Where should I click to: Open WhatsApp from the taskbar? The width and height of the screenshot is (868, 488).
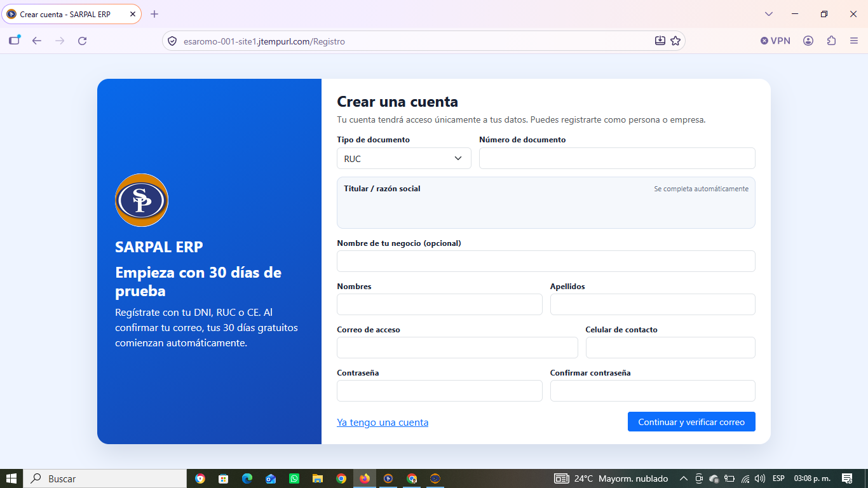point(294,478)
